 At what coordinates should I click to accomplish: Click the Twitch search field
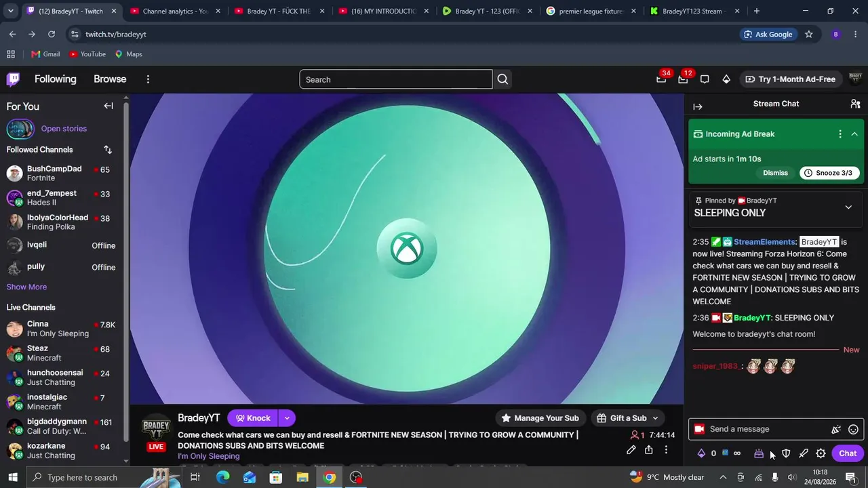coord(396,79)
